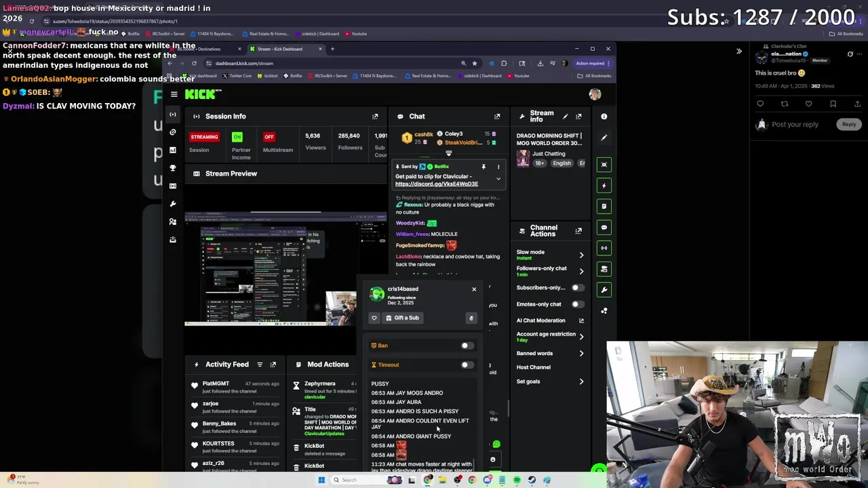Click the Just Chatting category thumbnail
This screenshot has height=488, width=868.
point(523,159)
